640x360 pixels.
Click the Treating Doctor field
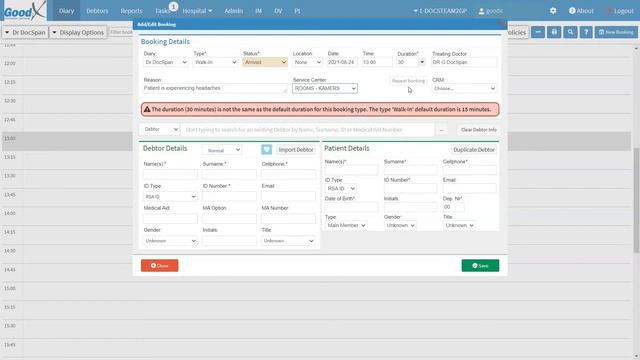(x=464, y=62)
